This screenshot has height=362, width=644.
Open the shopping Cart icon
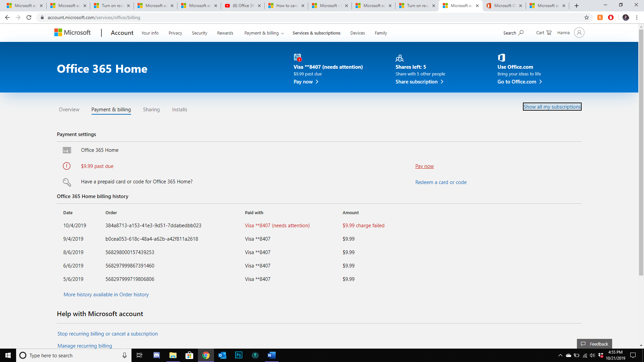549,33
